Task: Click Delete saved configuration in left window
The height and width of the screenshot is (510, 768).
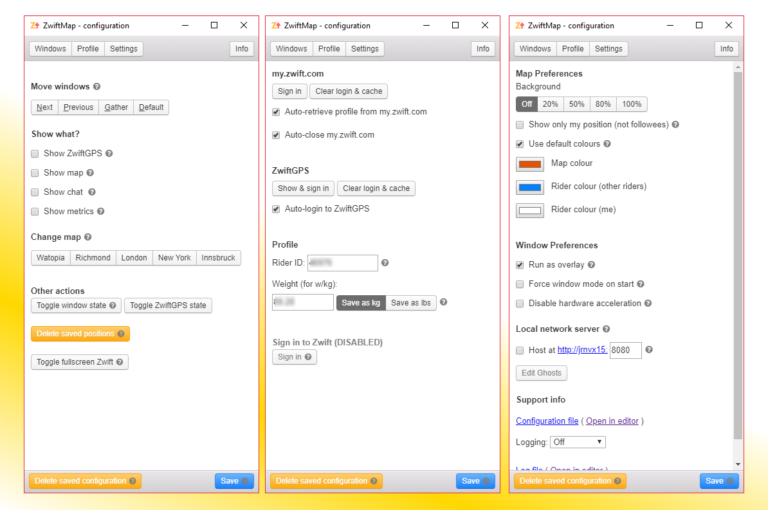Action: tap(85, 481)
